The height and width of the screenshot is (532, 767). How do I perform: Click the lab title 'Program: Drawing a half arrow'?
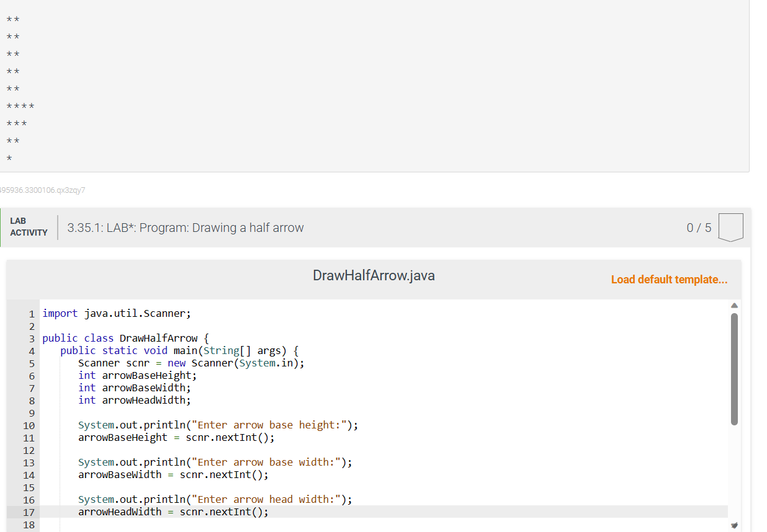pos(222,228)
